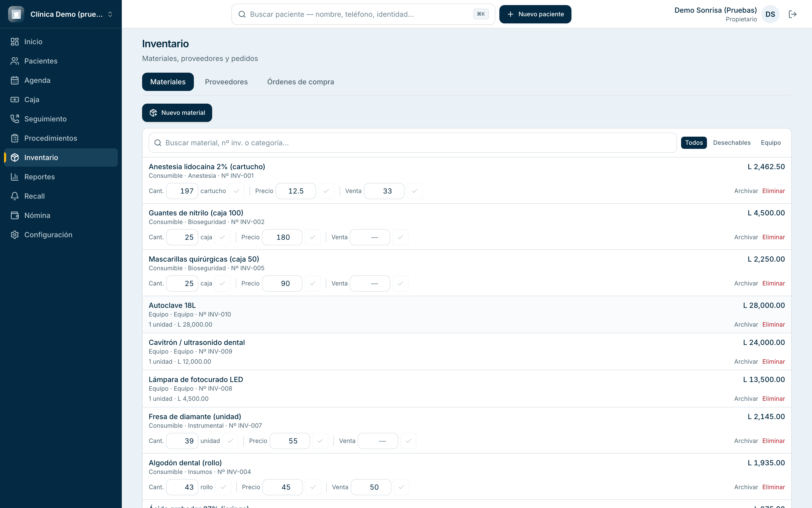Confirm quantity checkmark for Anestesia lidocaína
Image resolution: width=812 pixels, height=508 pixels.
236,191
